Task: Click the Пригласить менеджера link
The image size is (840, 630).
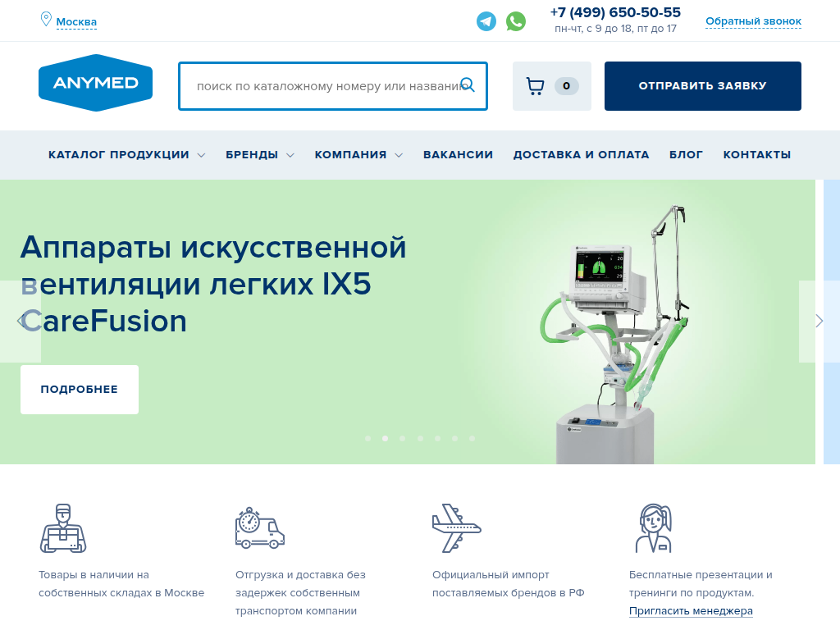Action: 691,610
